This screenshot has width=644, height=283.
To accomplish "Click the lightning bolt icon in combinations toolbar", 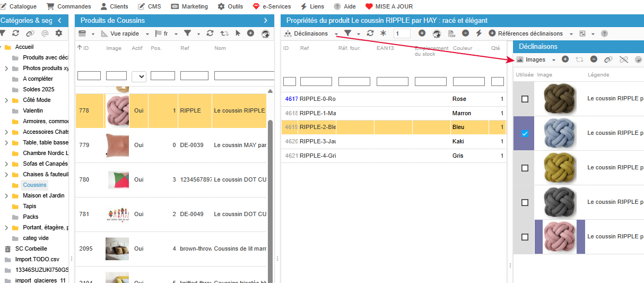I will click(478, 33).
